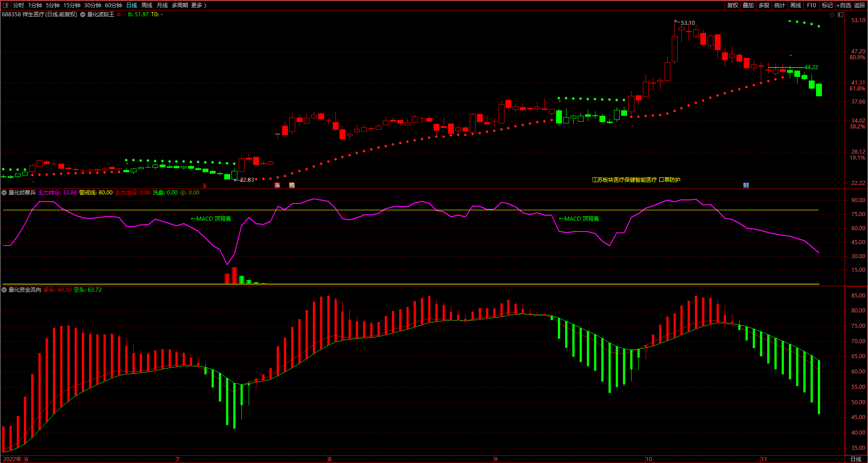Click the 洗盘: 0.00 label
This screenshot has width=868, height=463.
click(x=165, y=193)
